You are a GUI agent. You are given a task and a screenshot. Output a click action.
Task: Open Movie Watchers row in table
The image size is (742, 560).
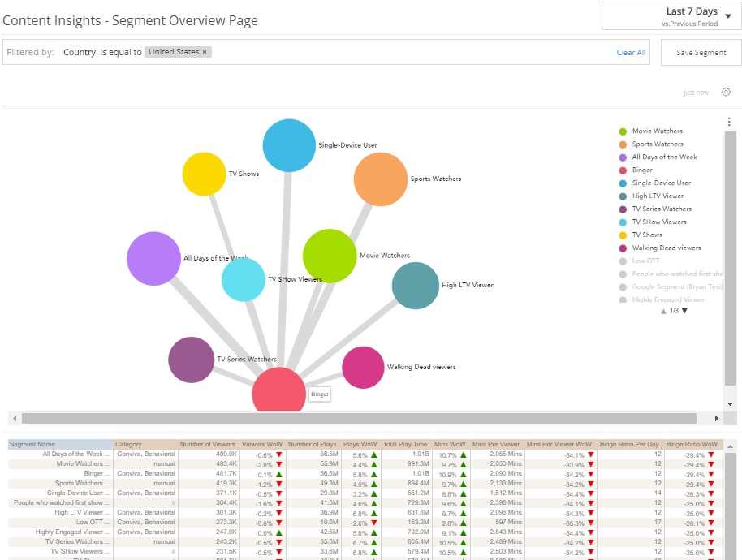(365, 463)
